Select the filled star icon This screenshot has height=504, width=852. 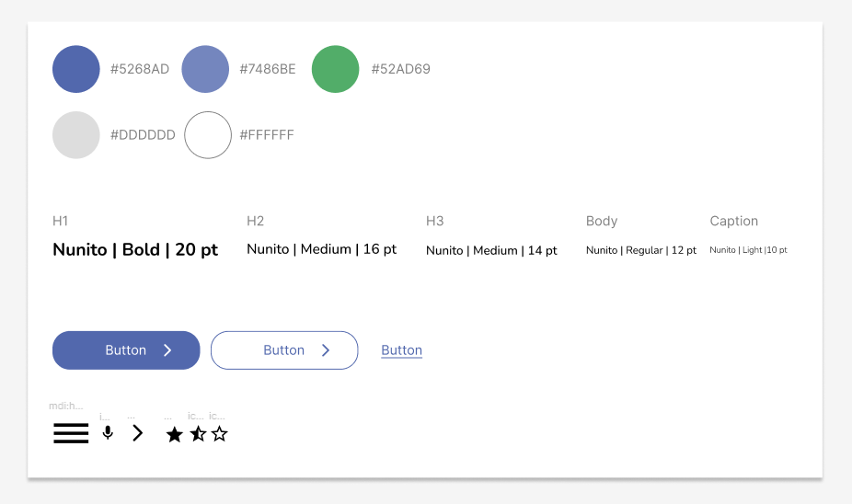(174, 434)
